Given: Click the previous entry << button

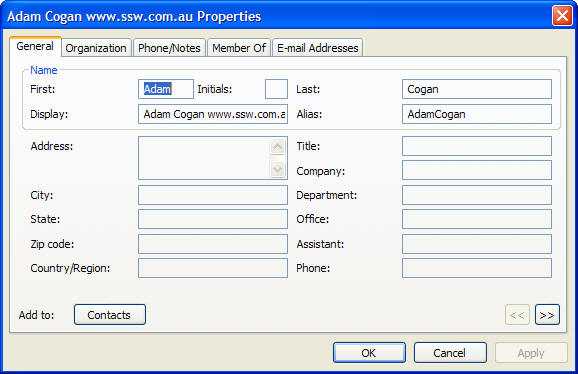Looking at the screenshot, I should point(517,315).
